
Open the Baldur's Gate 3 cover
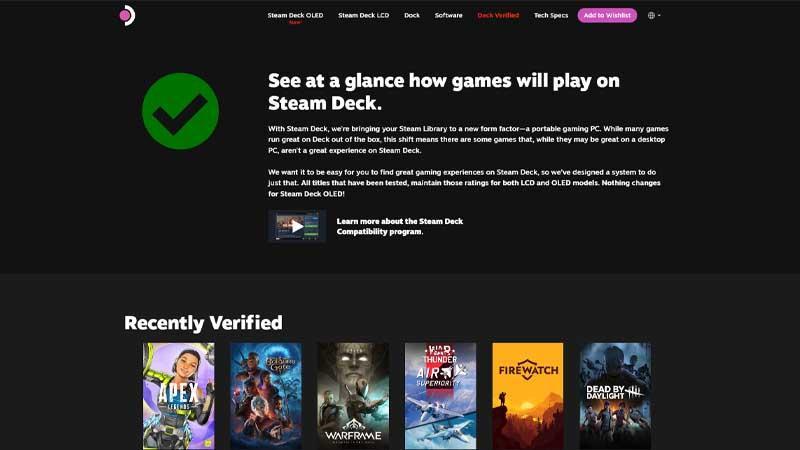pyautogui.click(x=266, y=396)
